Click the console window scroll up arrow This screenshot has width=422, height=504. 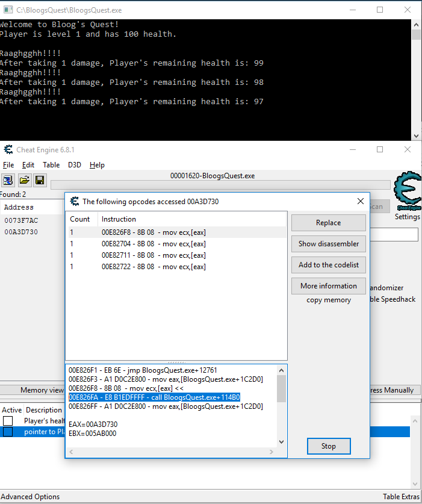tap(416, 25)
